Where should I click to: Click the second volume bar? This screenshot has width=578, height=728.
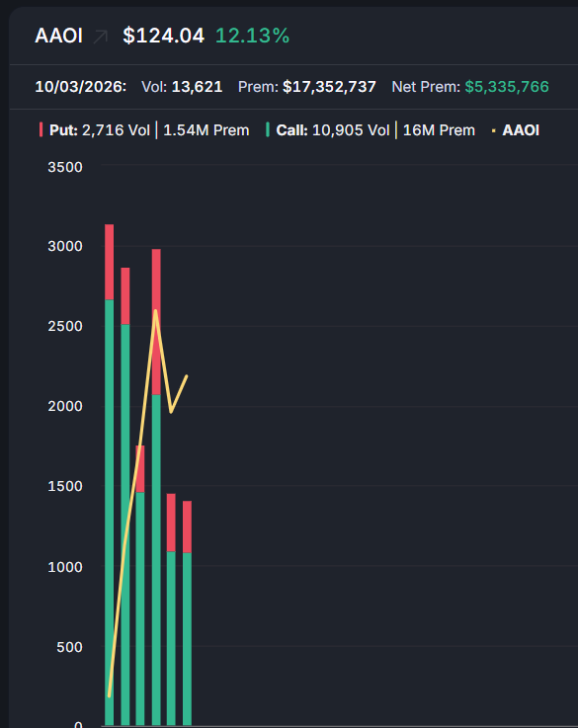click(x=125, y=496)
